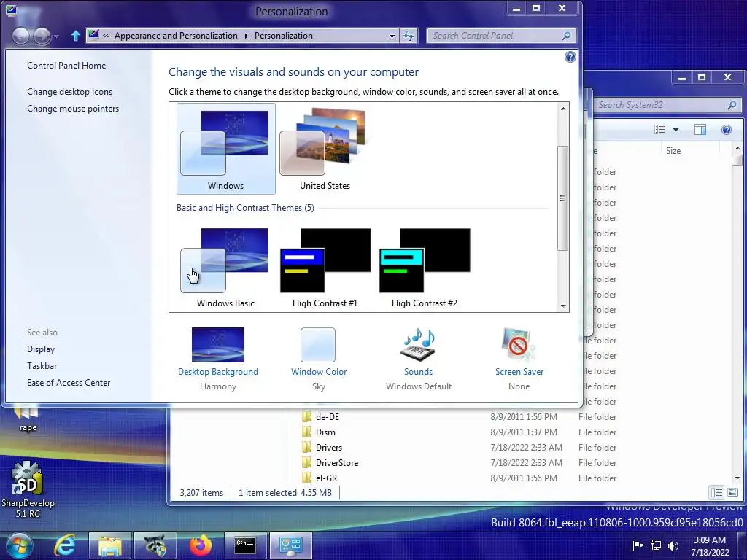Open the taskbar clock and date
The height and width of the screenshot is (560, 747).
[710, 546]
